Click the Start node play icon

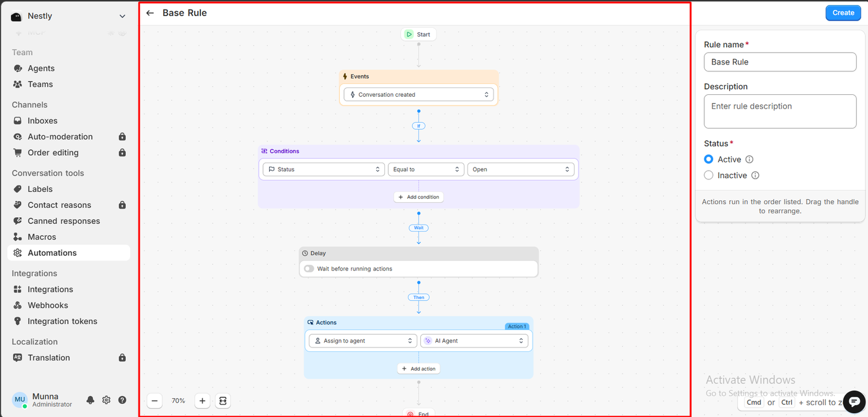coord(409,34)
